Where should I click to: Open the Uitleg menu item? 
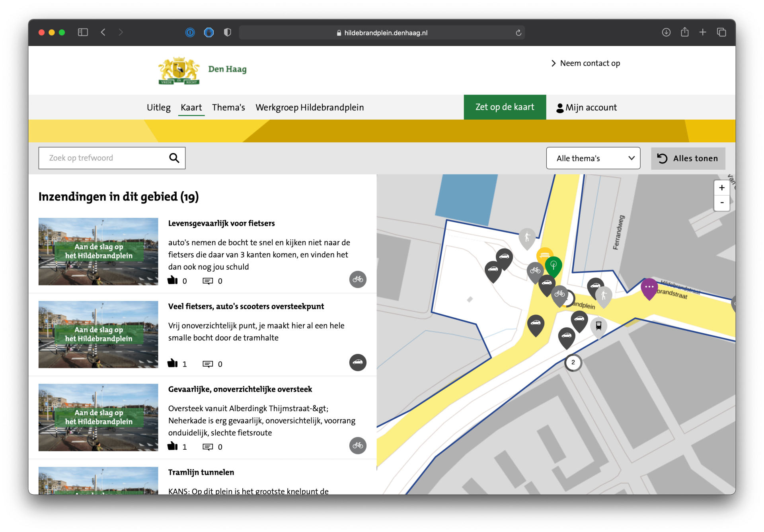(x=158, y=107)
